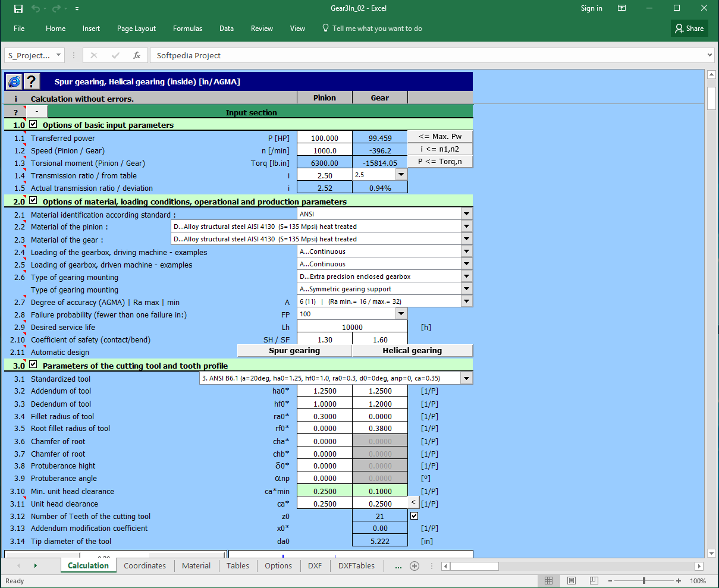Click the P <= Torq,n button
Viewport: 719px width, 588px height.
(440, 162)
